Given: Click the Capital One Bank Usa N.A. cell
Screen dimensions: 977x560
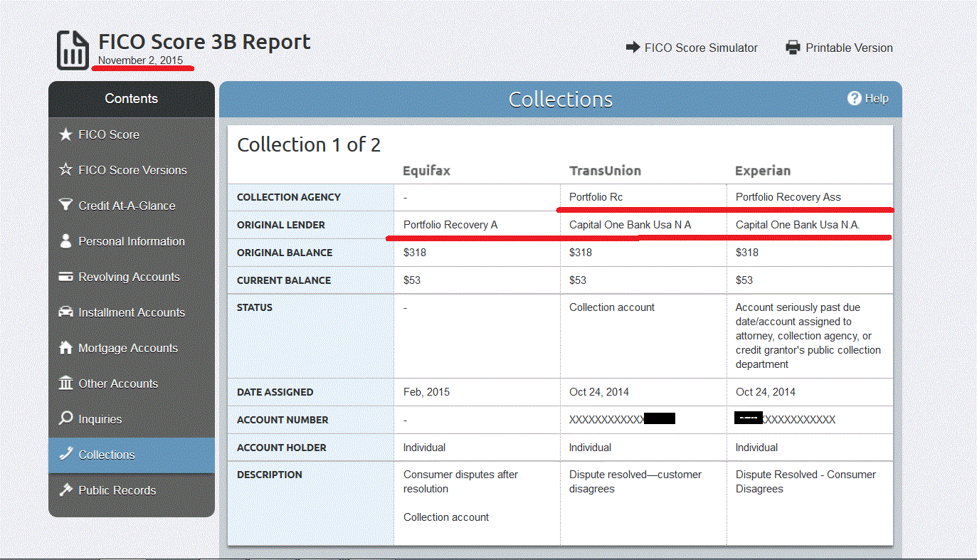Looking at the screenshot, I should (x=798, y=225).
